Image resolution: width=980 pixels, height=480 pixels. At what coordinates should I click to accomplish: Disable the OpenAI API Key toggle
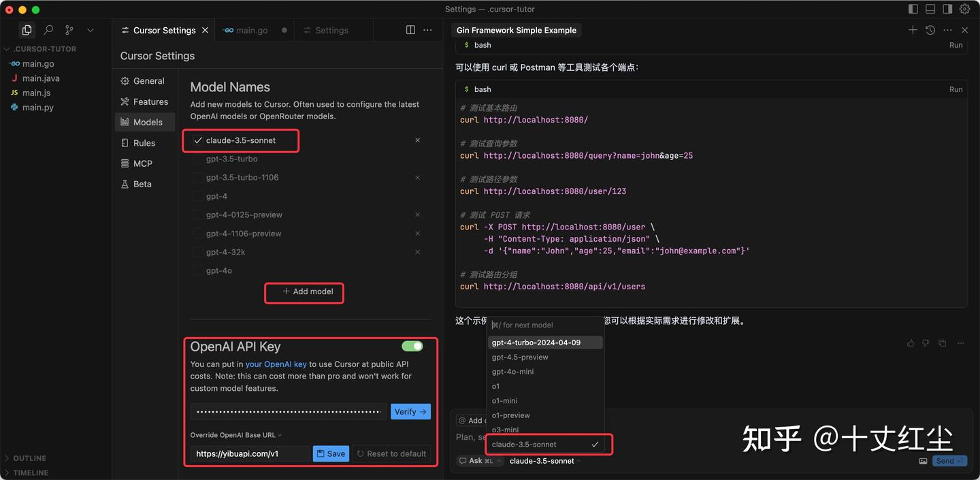(412, 346)
